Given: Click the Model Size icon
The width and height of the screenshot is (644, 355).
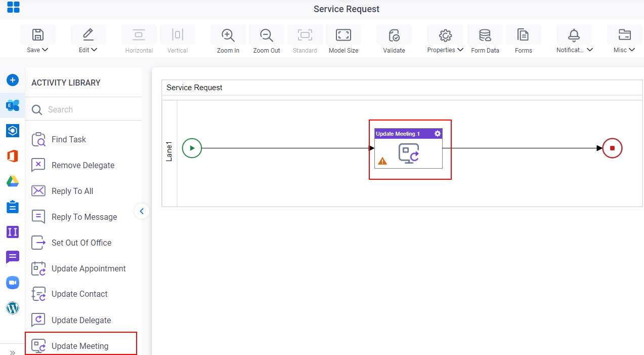Looking at the screenshot, I should [344, 34].
